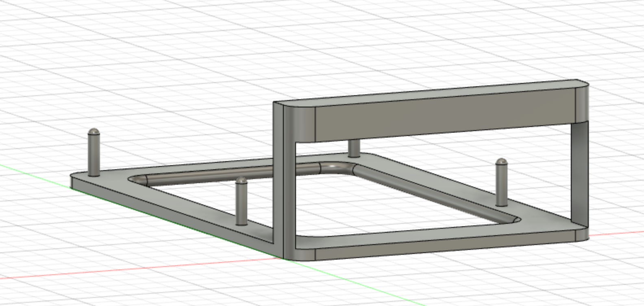The width and height of the screenshot is (644, 306).
Task: Select the pin beside the tall front post
Action: pos(241,201)
